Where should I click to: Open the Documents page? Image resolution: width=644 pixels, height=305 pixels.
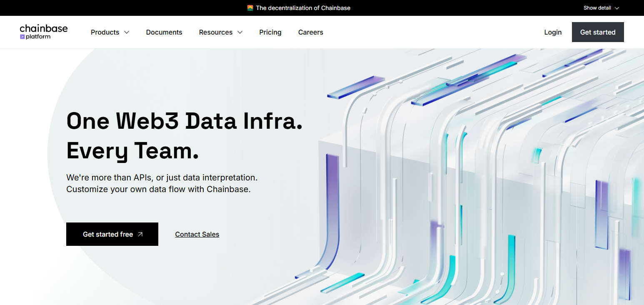click(x=164, y=32)
